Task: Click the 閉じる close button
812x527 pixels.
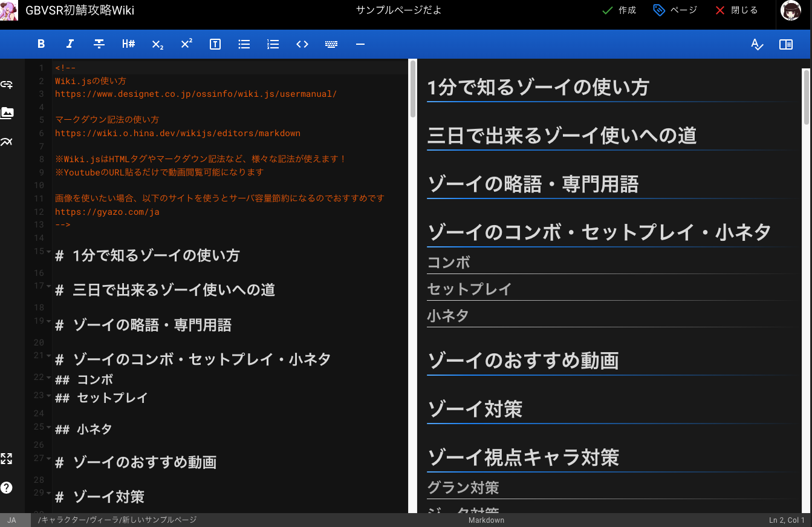Action: click(736, 10)
